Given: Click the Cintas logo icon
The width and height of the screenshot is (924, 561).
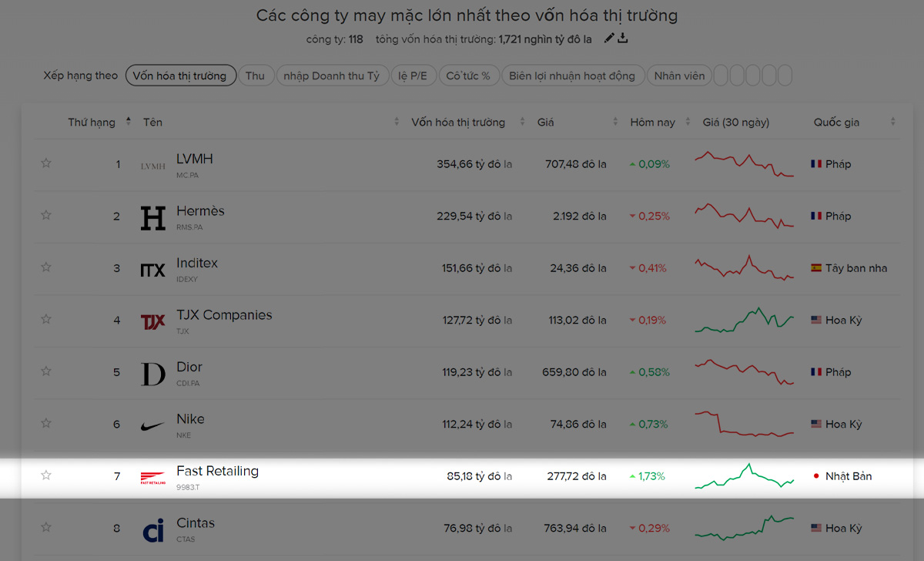Looking at the screenshot, I should click(152, 530).
